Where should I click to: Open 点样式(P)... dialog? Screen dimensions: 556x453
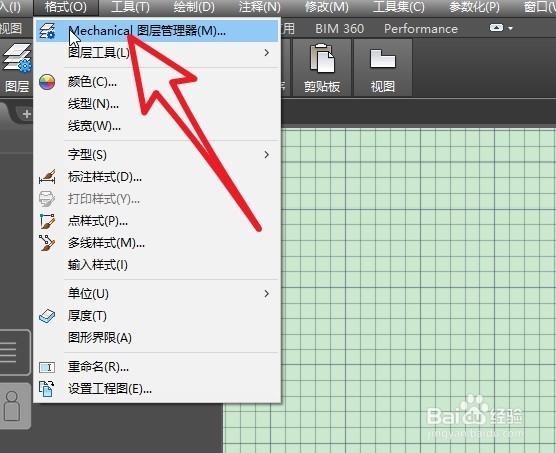pos(157,221)
